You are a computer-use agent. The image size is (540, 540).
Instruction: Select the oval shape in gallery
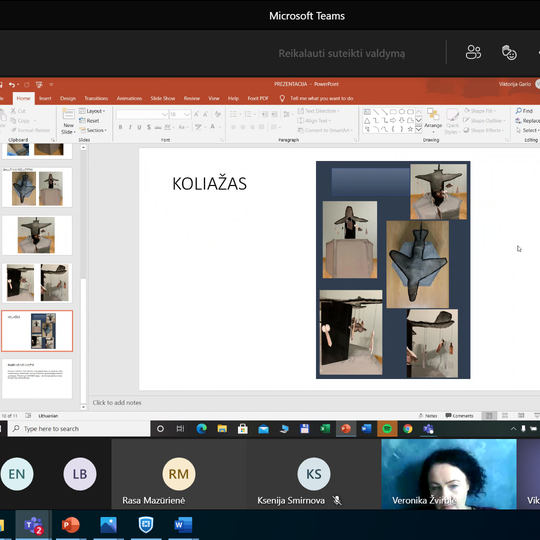point(402,112)
